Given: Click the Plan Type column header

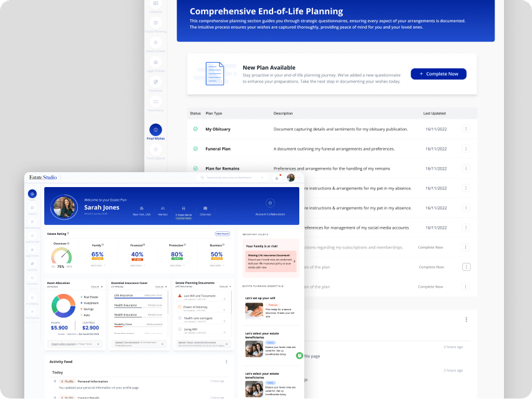Looking at the screenshot, I should click(213, 114).
